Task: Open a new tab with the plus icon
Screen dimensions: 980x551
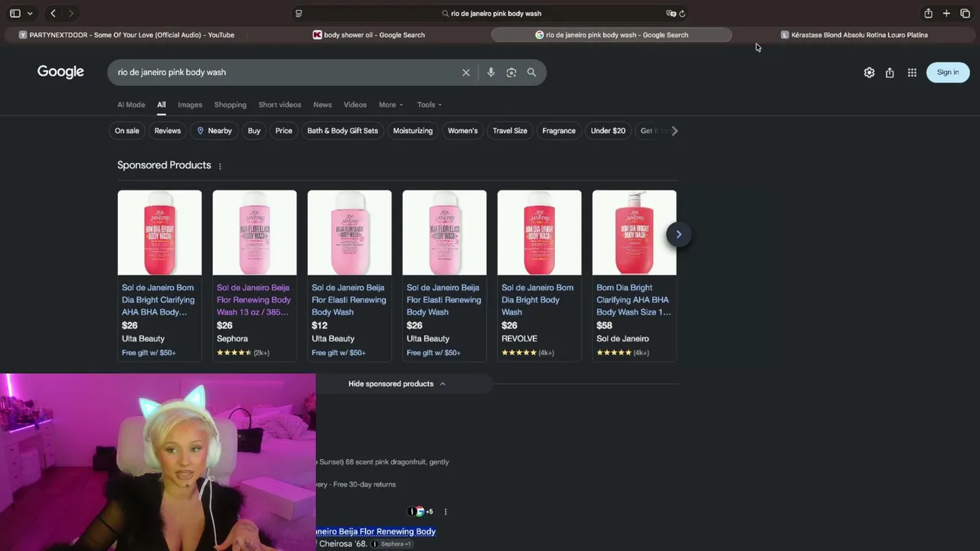Action: [946, 13]
